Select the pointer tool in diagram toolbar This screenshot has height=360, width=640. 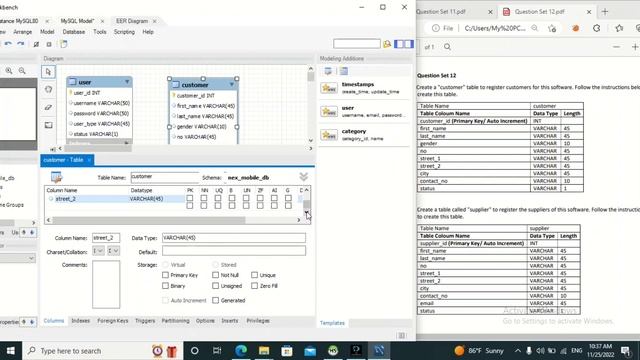[48, 72]
